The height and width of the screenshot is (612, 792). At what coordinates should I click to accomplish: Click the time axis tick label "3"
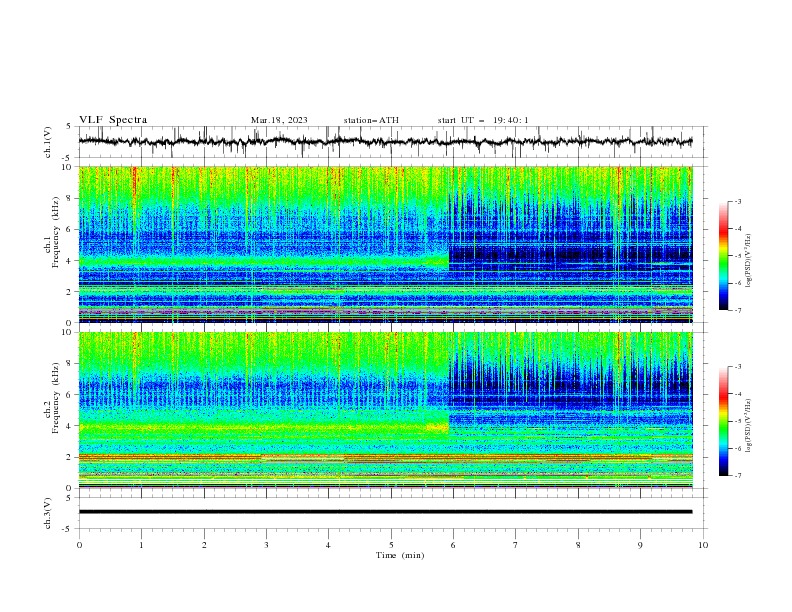click(x=266, y=545)
